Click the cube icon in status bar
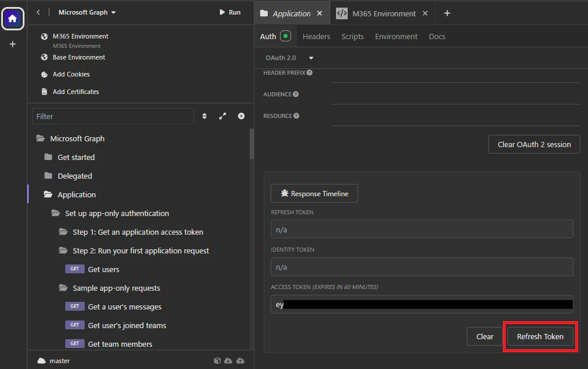 click(x=217, y=361)
